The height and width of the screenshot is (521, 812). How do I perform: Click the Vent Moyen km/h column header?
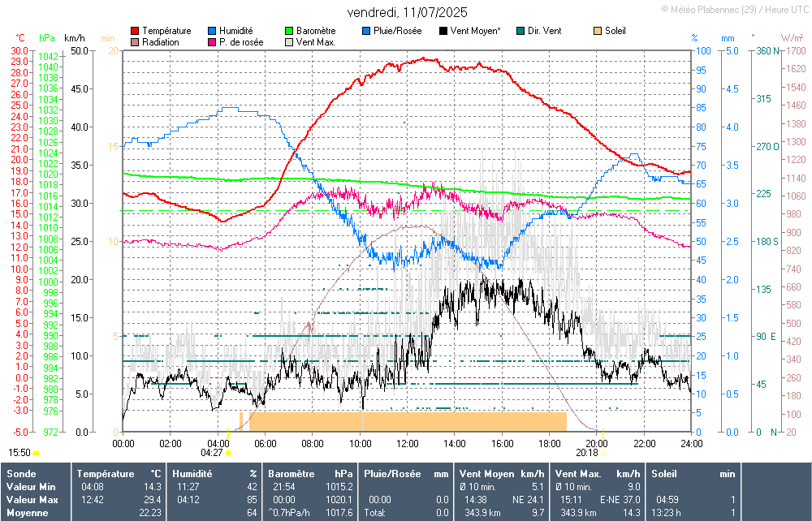[502, 474]
